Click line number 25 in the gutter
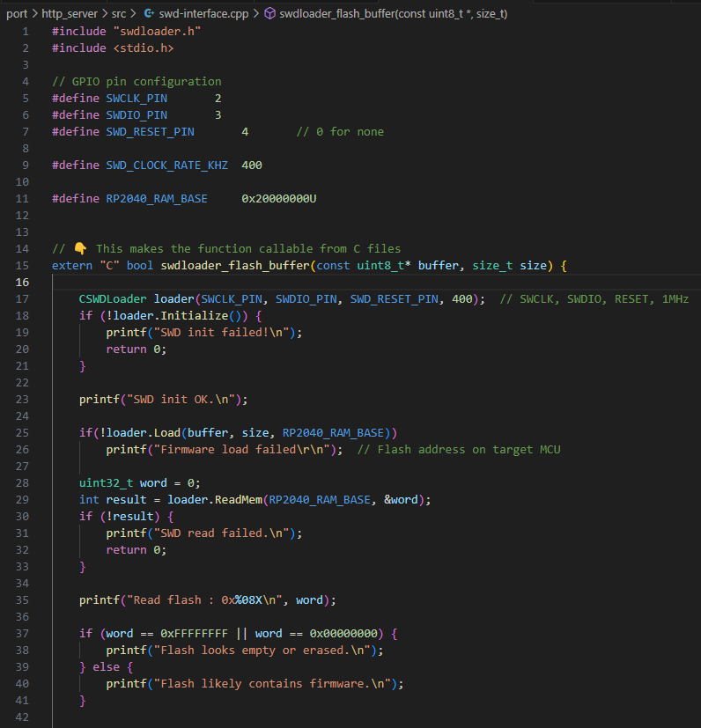This screenshot has height=728, width=701. click(22, 433)
